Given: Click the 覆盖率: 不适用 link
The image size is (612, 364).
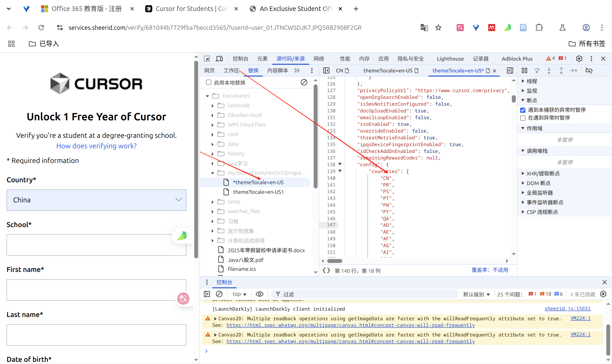Looking at the screenshot, I should click(490, 270).
